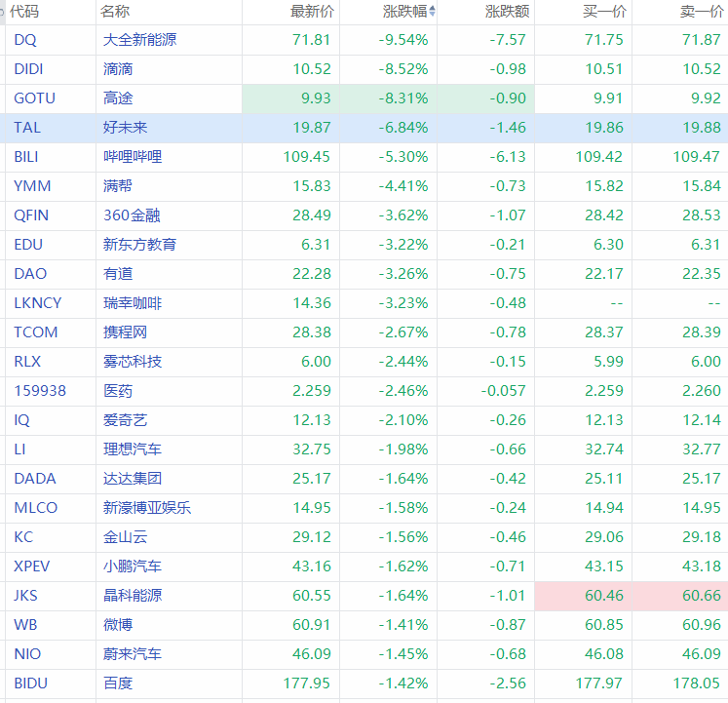The height and width of the screenshot is (703, 728).
Task: Click the 买一价 column header
Action: [603, 12]
